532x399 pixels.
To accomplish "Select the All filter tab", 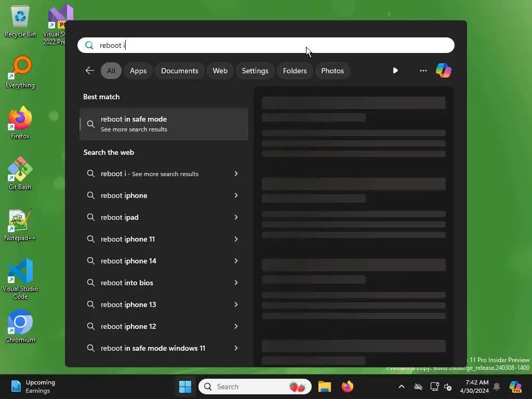I will [111, 71].
